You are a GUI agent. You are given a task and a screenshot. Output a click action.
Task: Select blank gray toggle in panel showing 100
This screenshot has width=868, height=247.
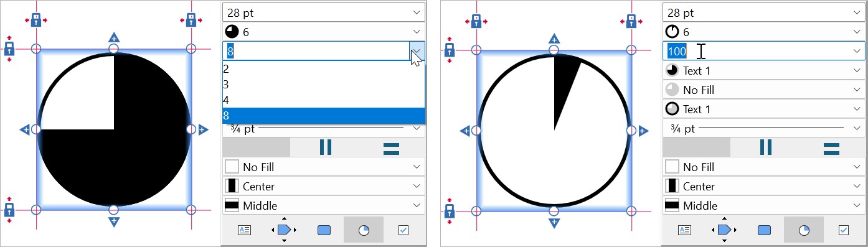[x=697, y=147]
